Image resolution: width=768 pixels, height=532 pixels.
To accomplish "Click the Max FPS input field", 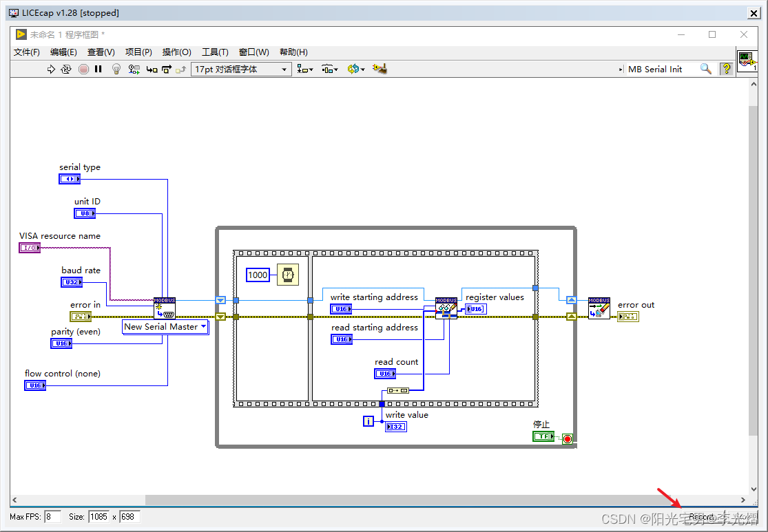I will (x=53, y=517).
